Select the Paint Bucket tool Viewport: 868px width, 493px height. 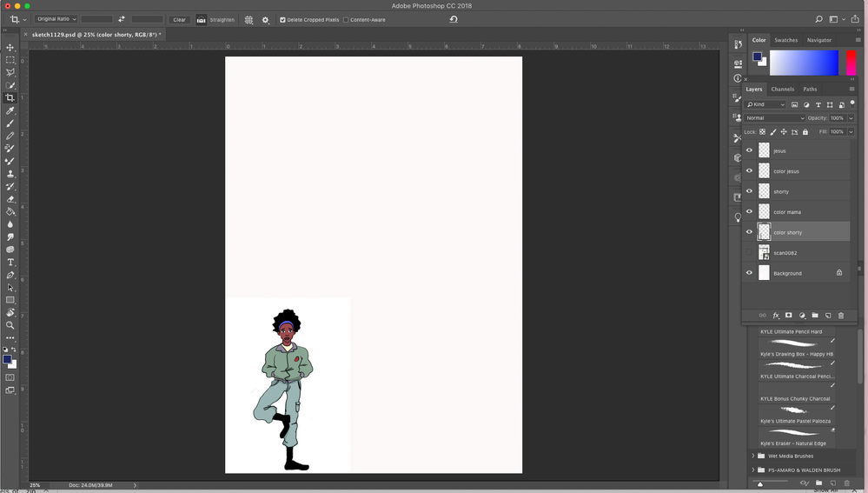click(x=10, y=211)
